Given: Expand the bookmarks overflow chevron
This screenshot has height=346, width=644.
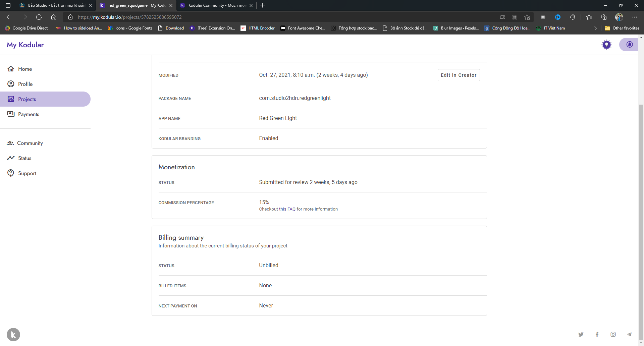Looking at the screenshot, I should (x=595, y=28).
